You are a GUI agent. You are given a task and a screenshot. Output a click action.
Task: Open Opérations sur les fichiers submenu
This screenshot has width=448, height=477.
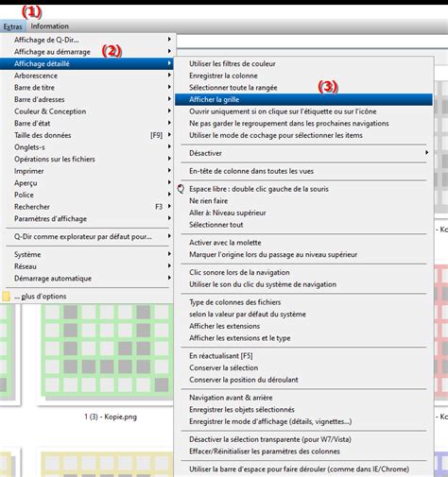[87, 160]
